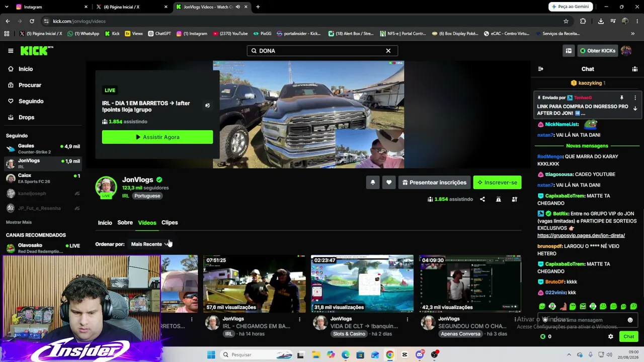
Task: Open the 02:23:47 video thumbnail
Action: tap(362, 284)
